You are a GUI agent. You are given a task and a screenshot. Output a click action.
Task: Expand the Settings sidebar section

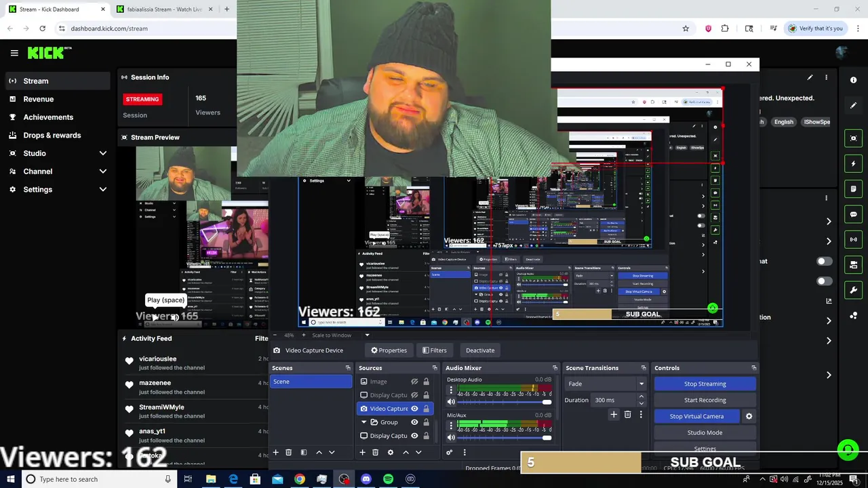click(x=103, y=190)
